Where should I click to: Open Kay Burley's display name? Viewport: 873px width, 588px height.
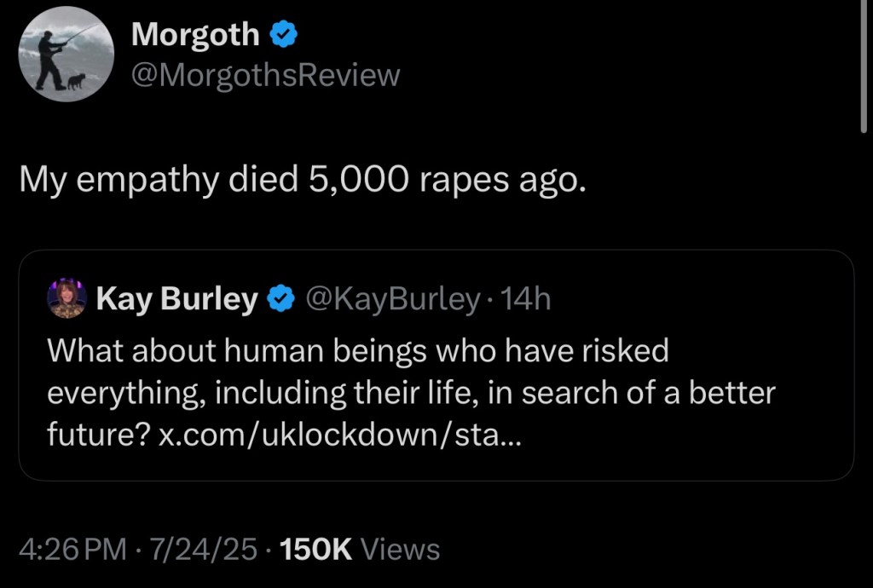point(177,298)
